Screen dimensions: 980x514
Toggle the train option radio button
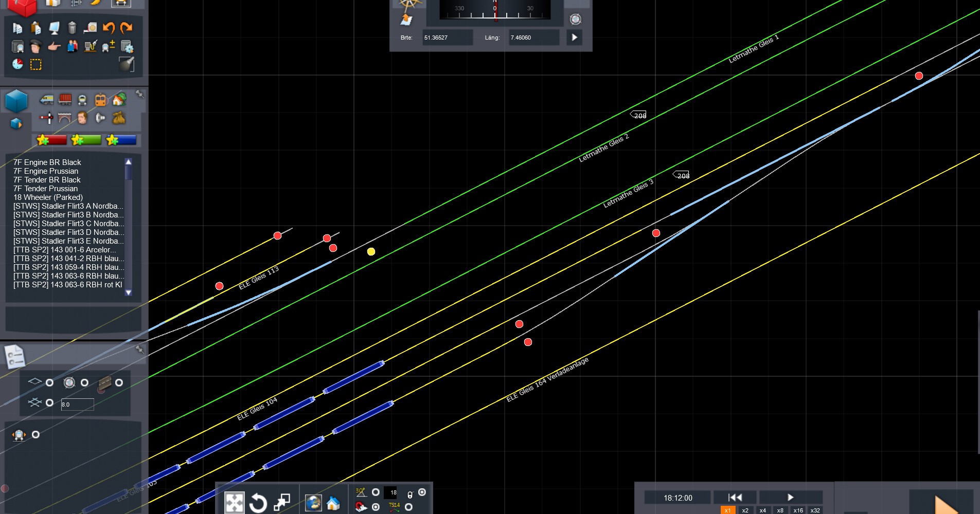pyautogui.click(x=35, y=435)
